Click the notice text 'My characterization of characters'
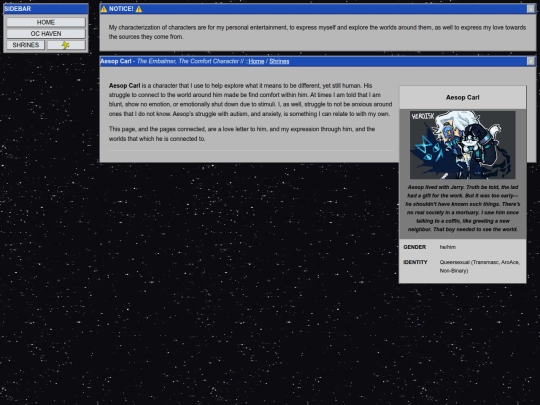The width and height of the screenshot is (540, 405). point(317,32)
